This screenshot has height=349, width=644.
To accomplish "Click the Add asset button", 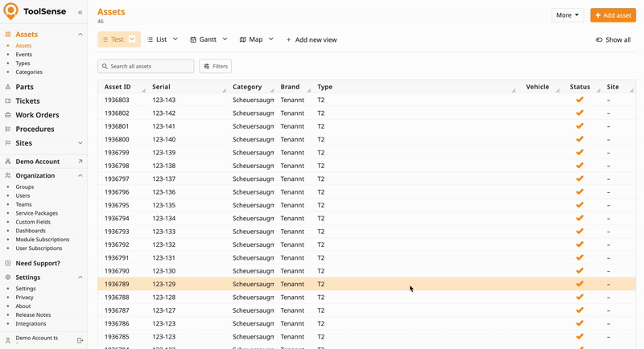I will tap(613, 15).
